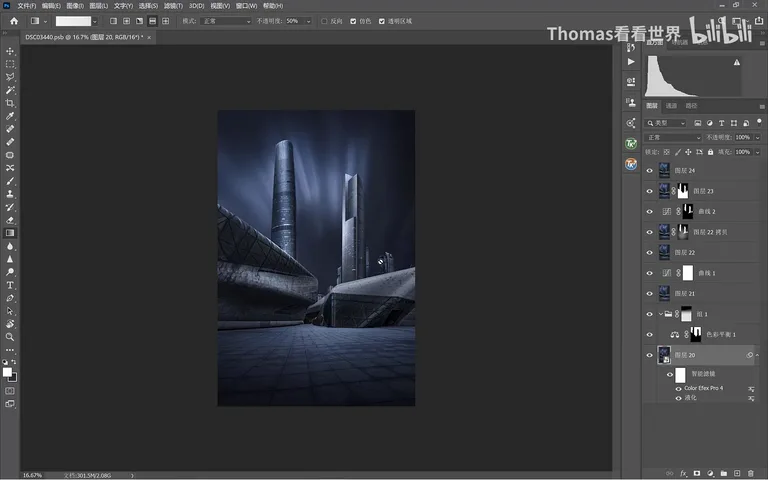Hide 曲线 2 curves layer visibility

[x=649, y=212]
